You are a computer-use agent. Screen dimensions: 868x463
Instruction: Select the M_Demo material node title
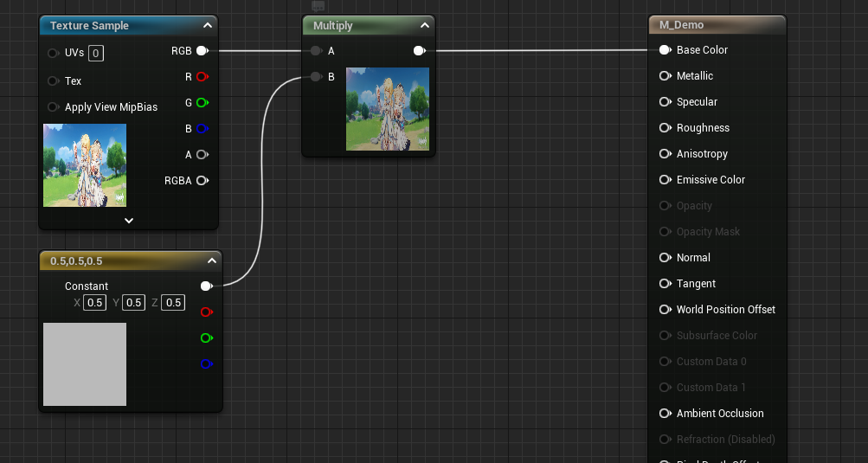point(681,25)
